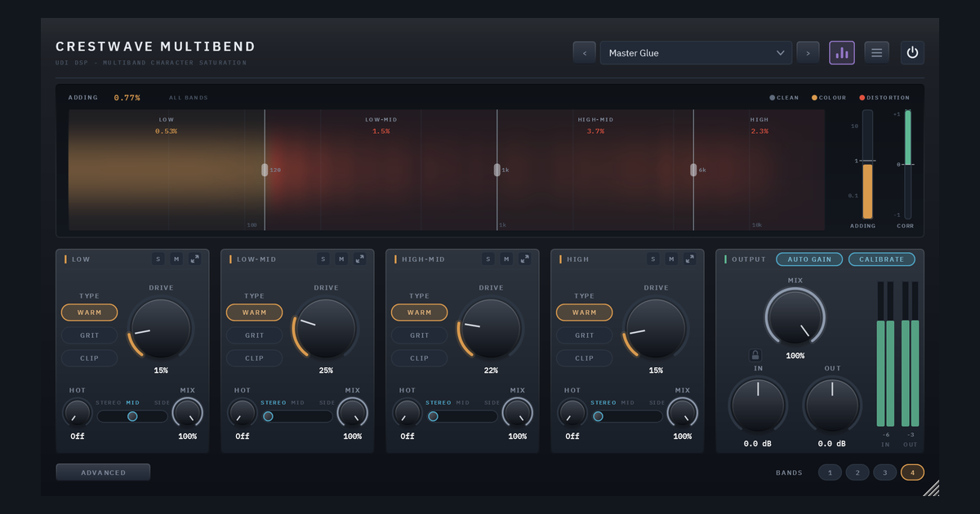Click the output IN gain knob
The image size is (980, 514).
pyautogui.click(x=758, y=405)
